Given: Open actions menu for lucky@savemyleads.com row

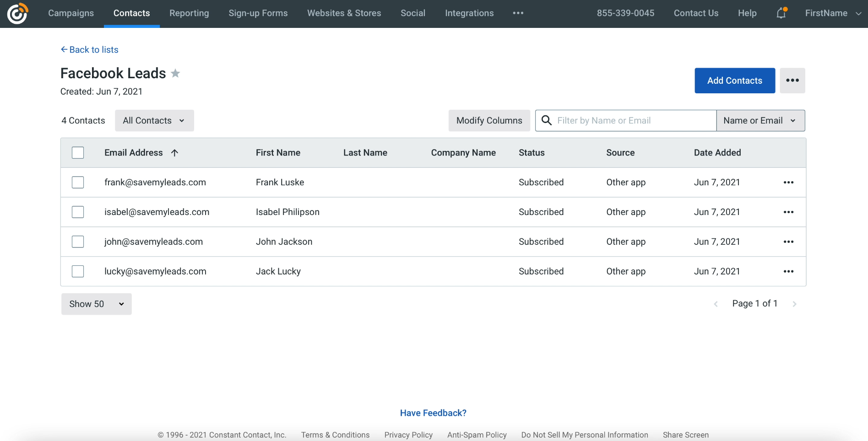Looking at the screenshot, I should click(788, 272).
